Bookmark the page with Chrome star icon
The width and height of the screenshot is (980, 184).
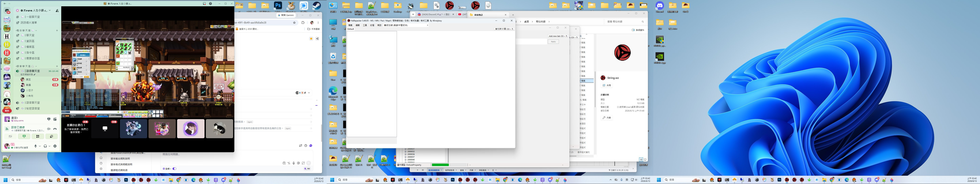(295, 22)
